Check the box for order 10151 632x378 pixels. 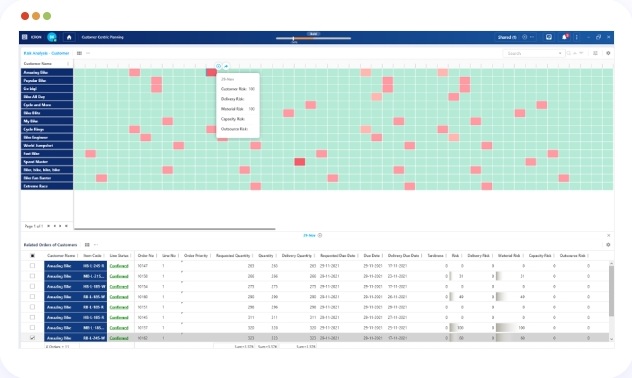pos(33,307)
